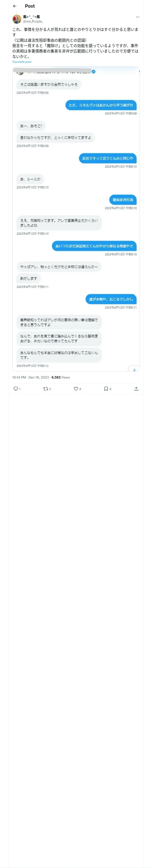Click the grey bubble reading 剥がします
Screen dimensions: 152x868
tap(29, 278)
